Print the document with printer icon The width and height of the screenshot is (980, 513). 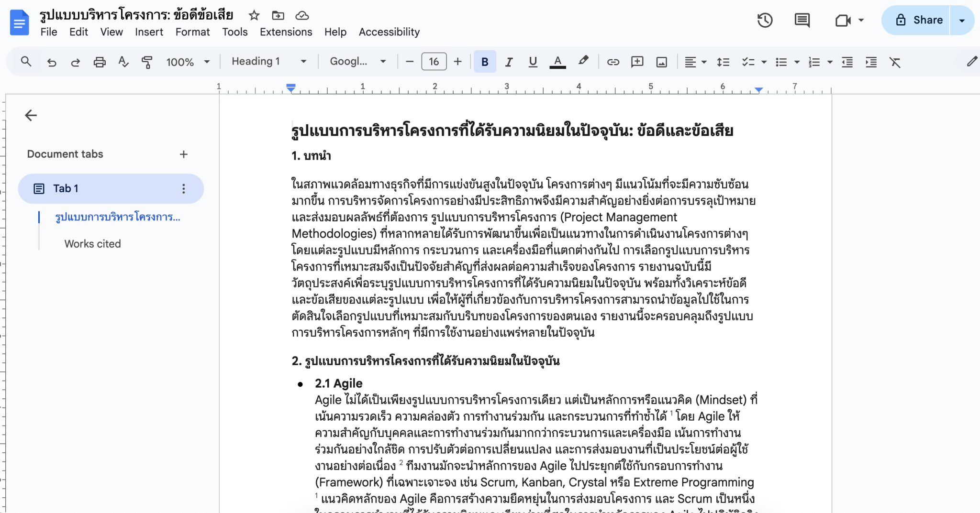(x=100, y=62)
